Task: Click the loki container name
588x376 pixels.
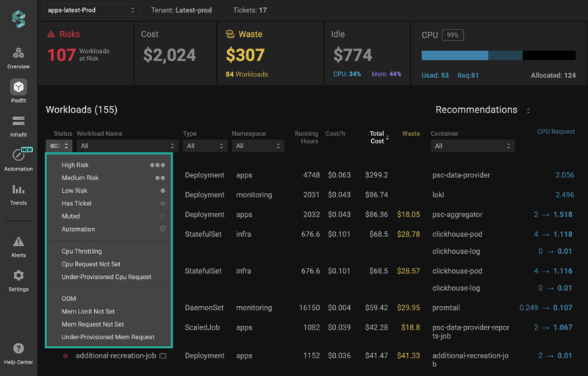Action: [438, 195]
